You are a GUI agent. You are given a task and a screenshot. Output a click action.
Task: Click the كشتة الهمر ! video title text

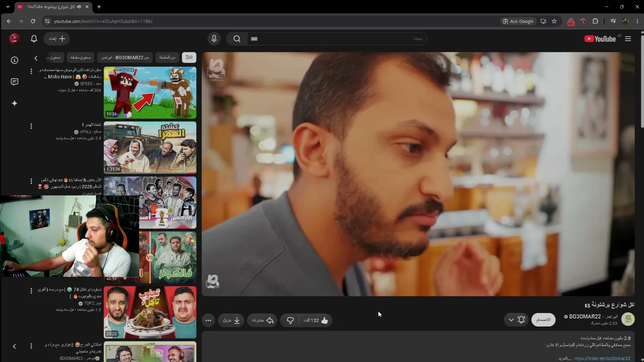tap(92, 125)
